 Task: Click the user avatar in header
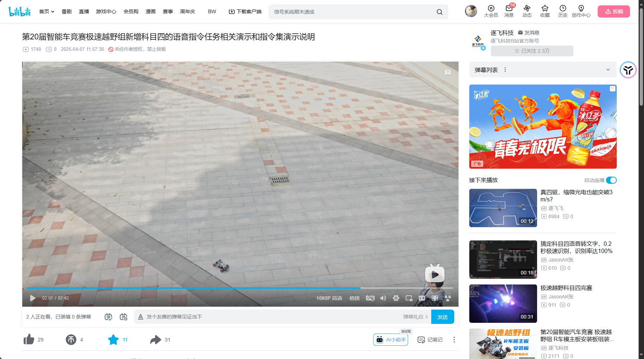[x=471, y=11]
